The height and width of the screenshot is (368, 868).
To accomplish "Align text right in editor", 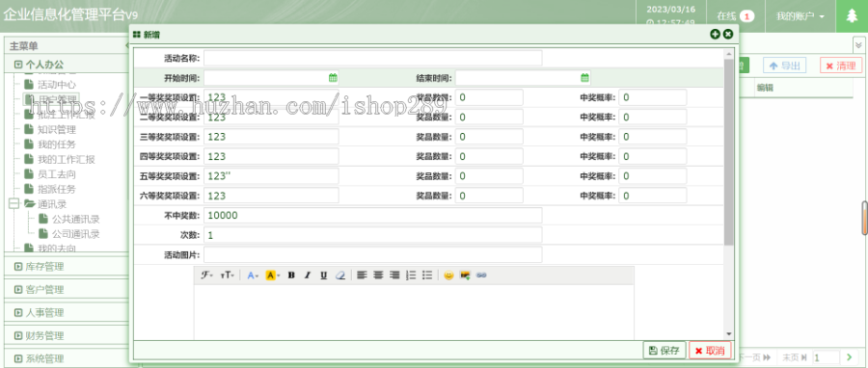I will [x=394, y=276].
